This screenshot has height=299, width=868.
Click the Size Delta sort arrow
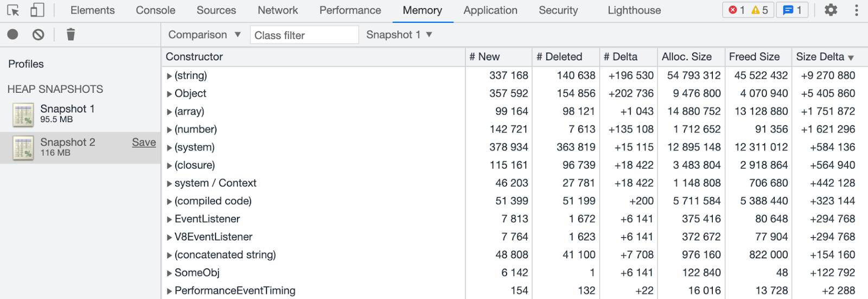[x=851, y=58]
